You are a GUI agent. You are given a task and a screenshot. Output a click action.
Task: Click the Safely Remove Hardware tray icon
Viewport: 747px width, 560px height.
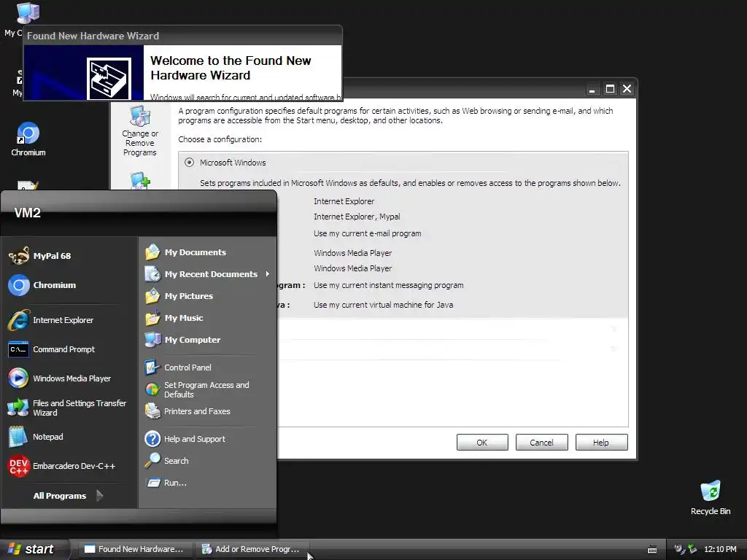coord(692,549)
